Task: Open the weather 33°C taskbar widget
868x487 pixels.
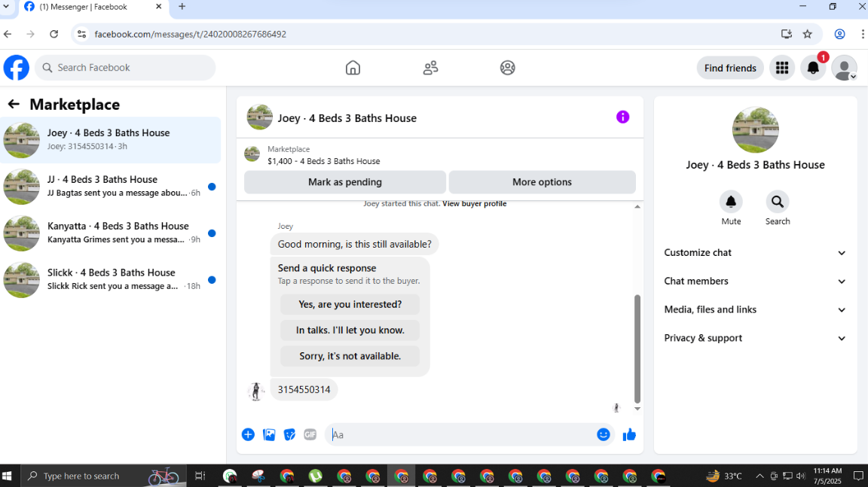Action: click(x=724, y=476)
